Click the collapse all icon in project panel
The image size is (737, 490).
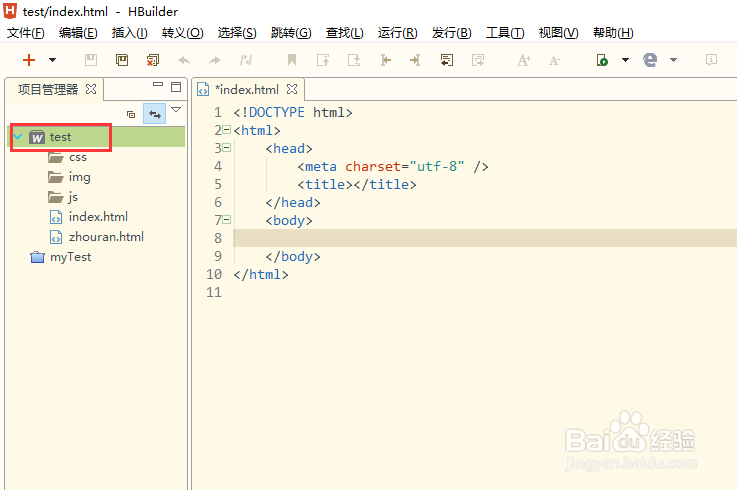tap(131, 114)
